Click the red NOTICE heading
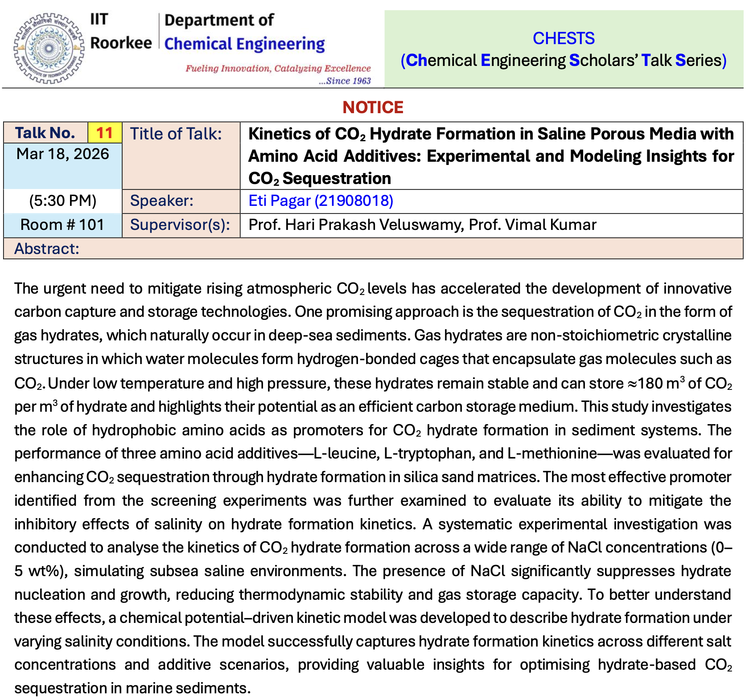 [373, 107]
